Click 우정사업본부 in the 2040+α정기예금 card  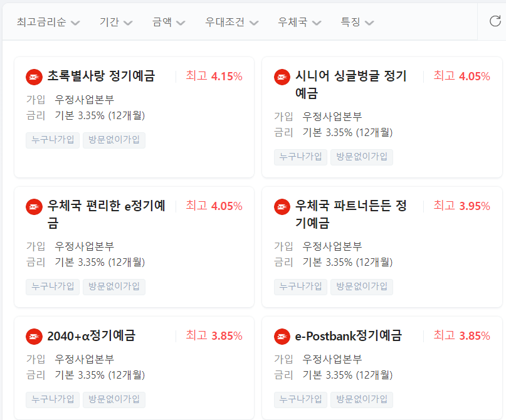click(84, 359)
